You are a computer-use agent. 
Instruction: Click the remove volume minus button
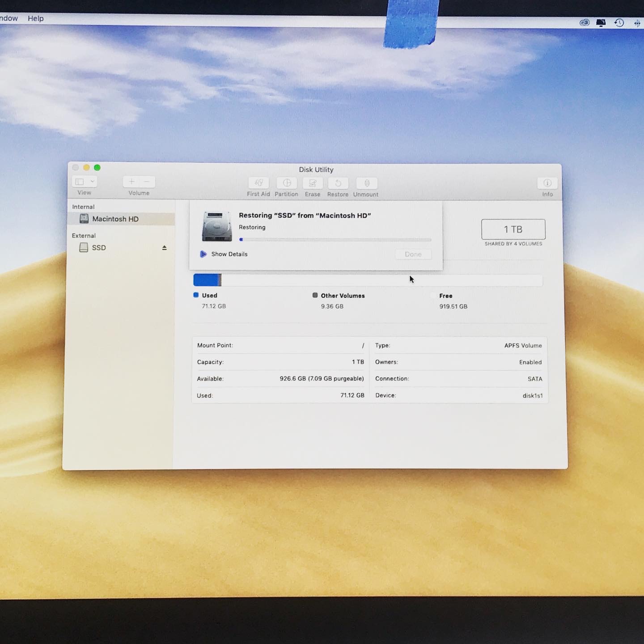pos(147,182)
